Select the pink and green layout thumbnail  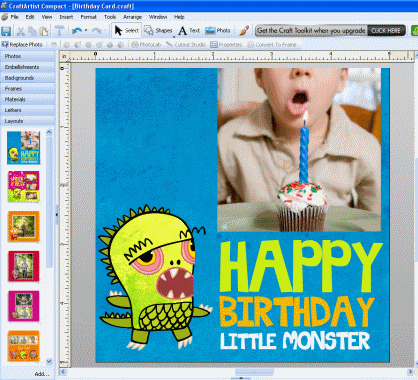click(x=24, y=187)
